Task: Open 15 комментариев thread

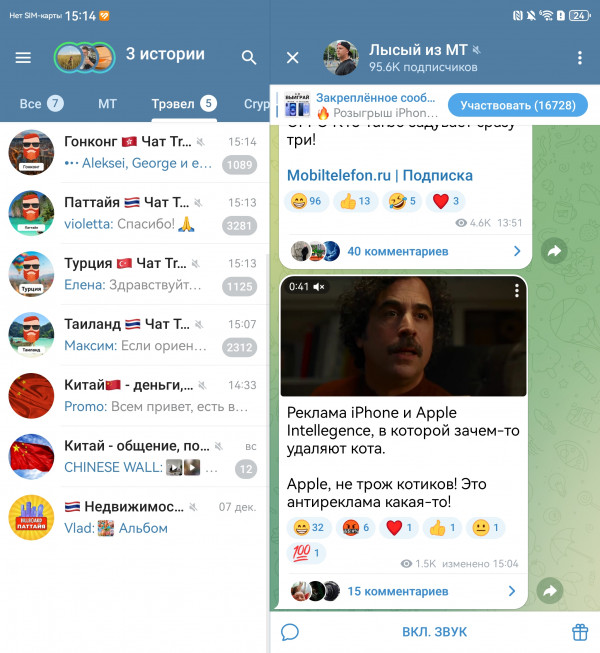Action: [398, 591]
